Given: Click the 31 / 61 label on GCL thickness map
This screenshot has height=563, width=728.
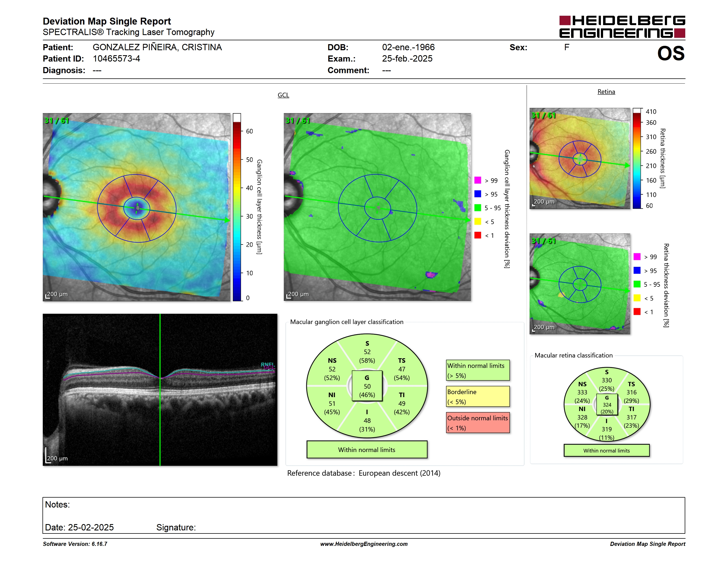Looking at the screenshot, I should (x=57, y=120).
